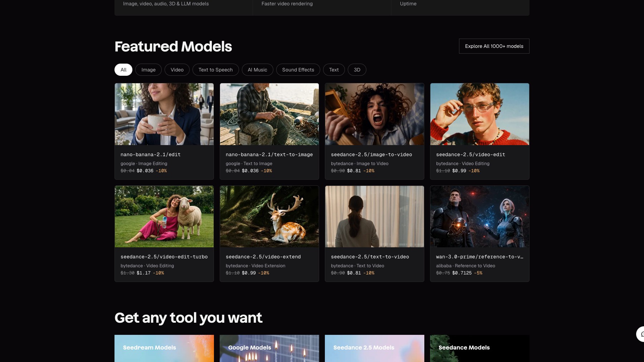Open wan-3.0-prime/reference-to-video model title
Screen dimensions: 644x362
[480, 257]
